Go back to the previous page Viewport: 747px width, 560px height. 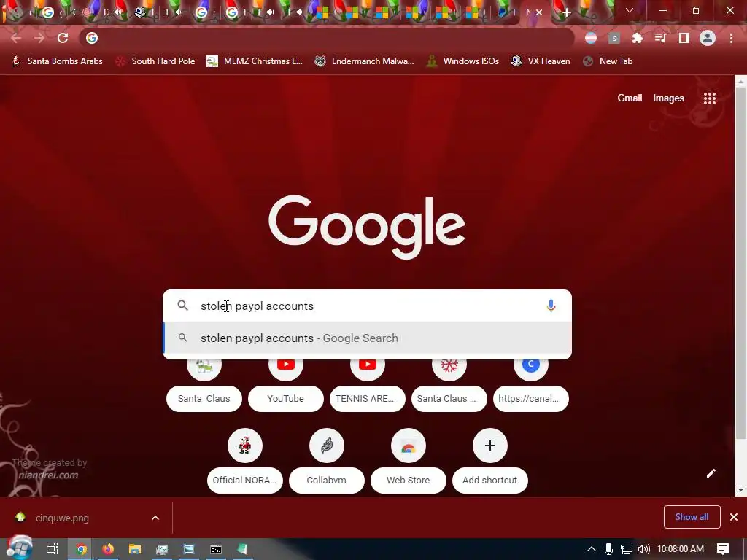coord(16,38)
